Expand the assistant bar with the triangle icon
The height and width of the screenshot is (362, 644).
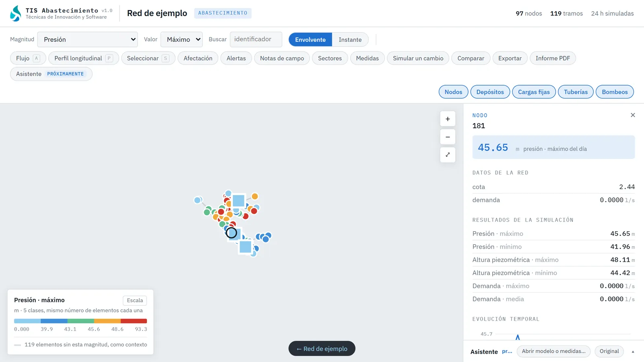(x=633, y=352)
